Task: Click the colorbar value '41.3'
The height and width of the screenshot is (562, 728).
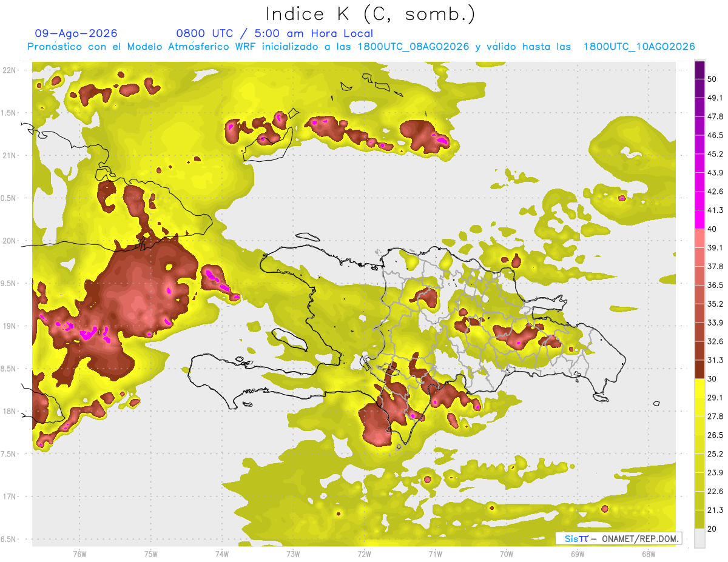Action: 715,210
